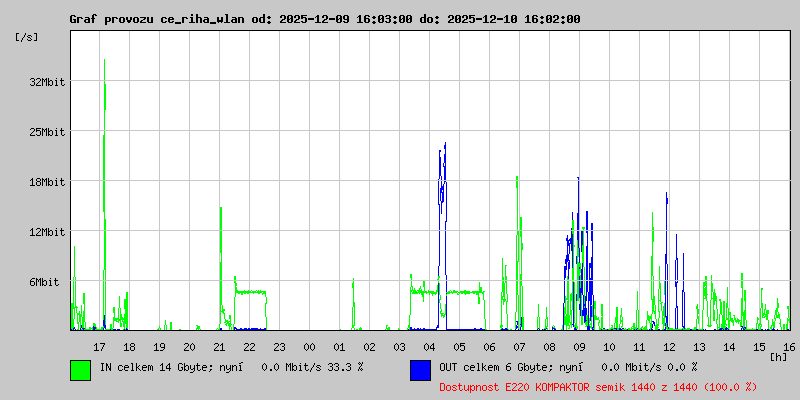The height and width of the screenshot is (400, 800).
Task: Click the hour 21 x-axis label
Action: tap(219, 347)
